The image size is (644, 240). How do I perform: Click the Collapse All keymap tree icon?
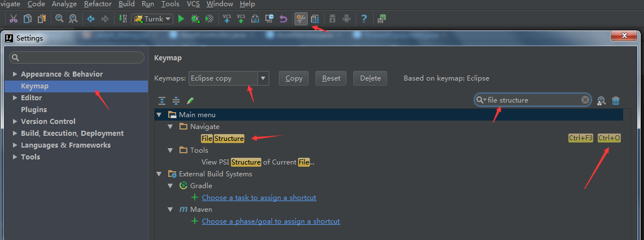[x=176, y=100]
